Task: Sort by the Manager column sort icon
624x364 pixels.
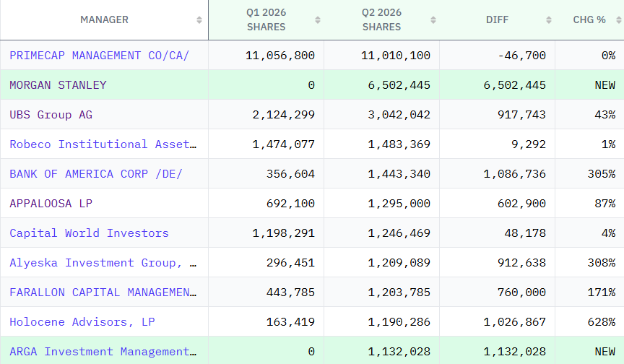Action: [x=199, y=20]
